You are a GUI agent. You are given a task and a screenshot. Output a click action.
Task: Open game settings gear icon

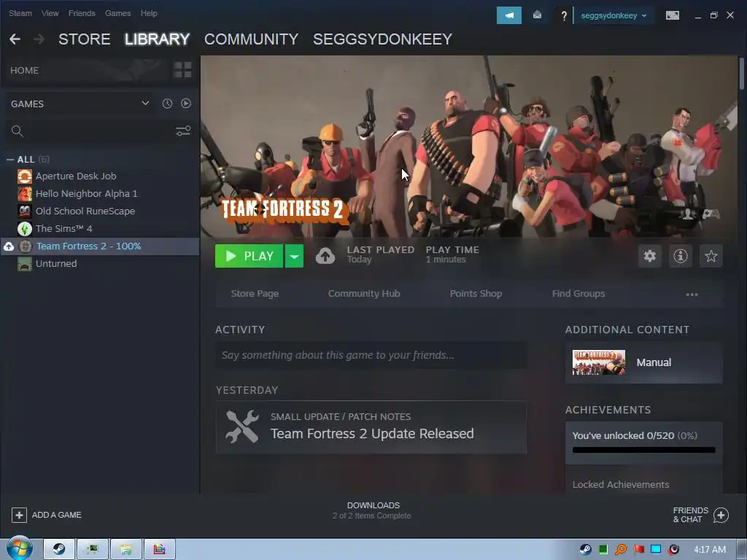[x=650, y=256]
